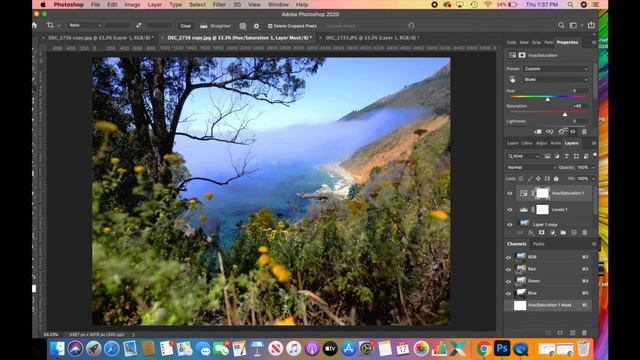
Task: Swap crop width and height values
Action: 139,25
